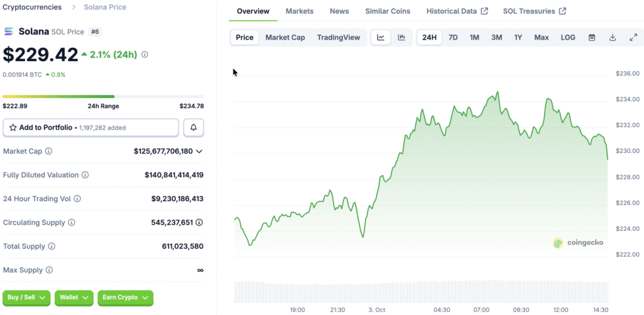Screen dimensions: 644x315
Task: Click the 24h Range progress bar
Action: coord(103,96)
